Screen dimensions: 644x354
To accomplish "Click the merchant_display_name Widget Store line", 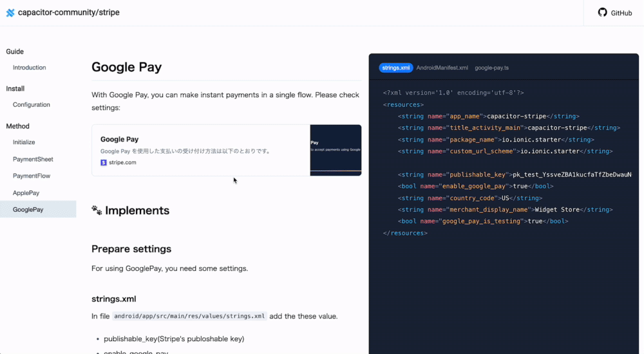I will pos(505,209).
